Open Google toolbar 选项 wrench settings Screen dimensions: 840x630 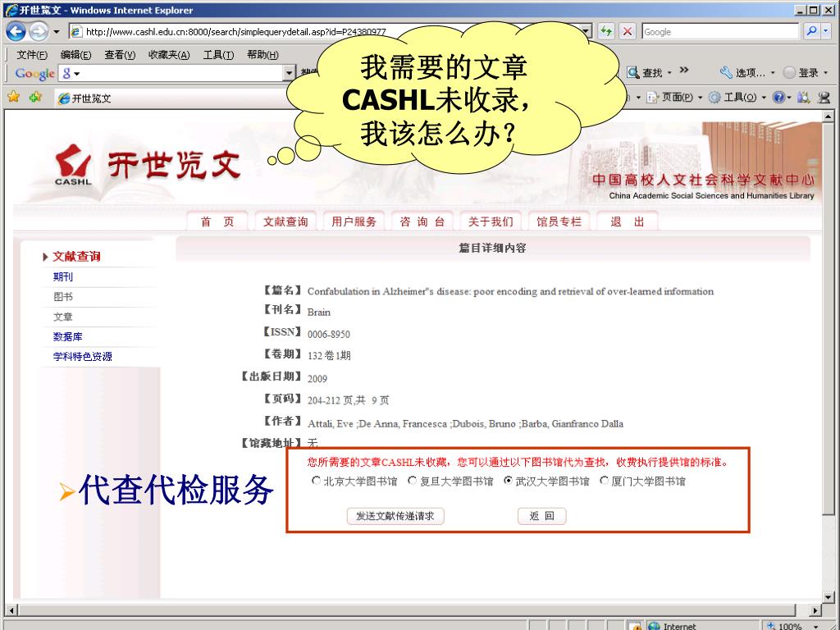click(x=742, y=72)
